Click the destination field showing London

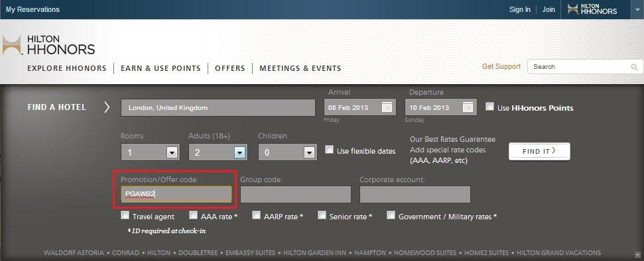218,107
